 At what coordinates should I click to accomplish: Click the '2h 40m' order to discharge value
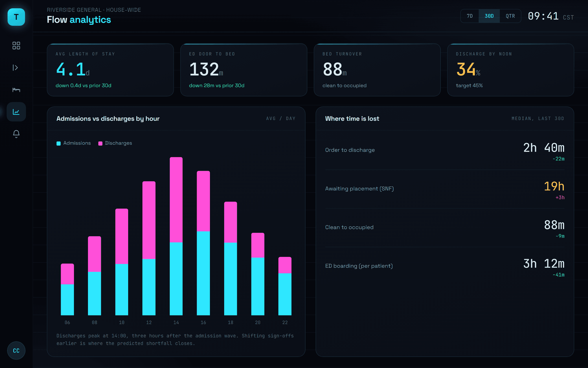pyautogui.click(x=544, y=148)
